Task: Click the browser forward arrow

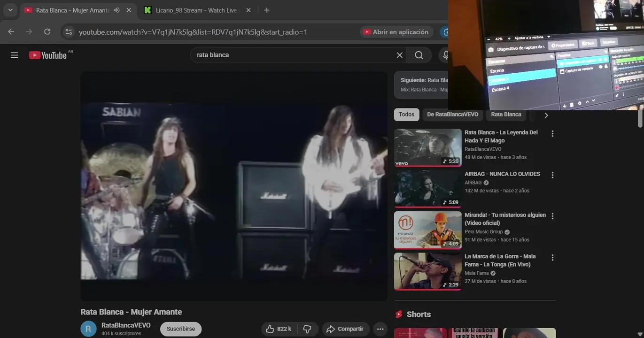Action: click(x=29, y=32)
